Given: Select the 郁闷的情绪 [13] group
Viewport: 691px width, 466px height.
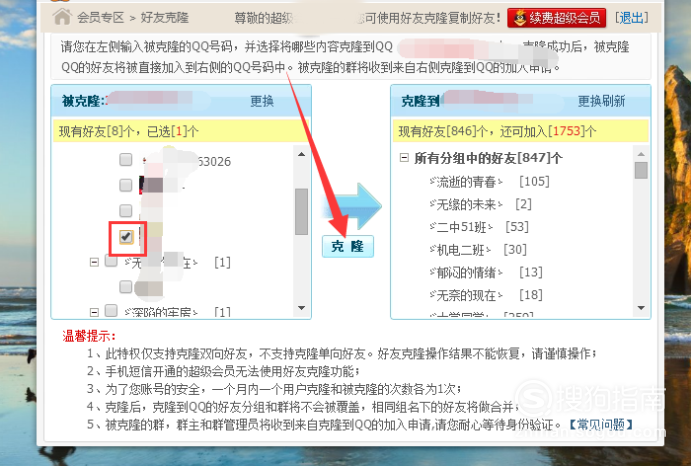Looking at the screenshot, I should pyautogui.click(x=486, y=272).
